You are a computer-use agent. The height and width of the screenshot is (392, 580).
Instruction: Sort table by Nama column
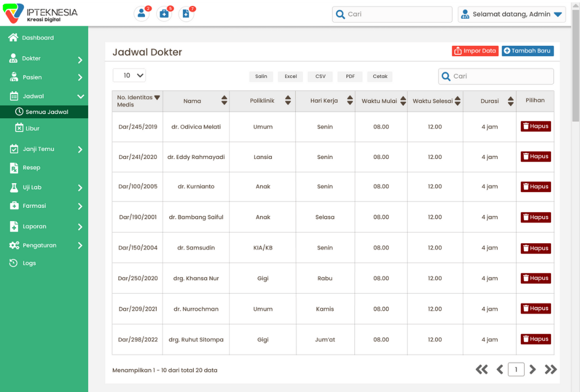click(x=224, y=100)
